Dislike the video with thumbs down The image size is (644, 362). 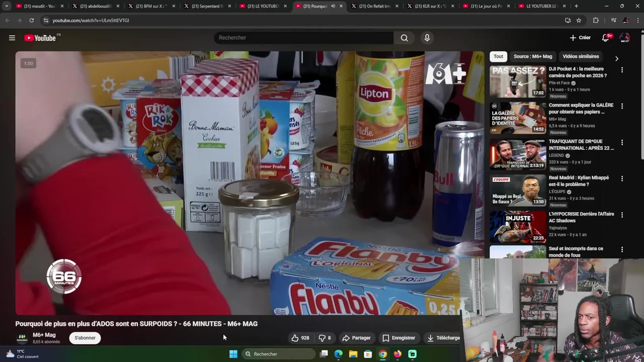click(325, 338)
